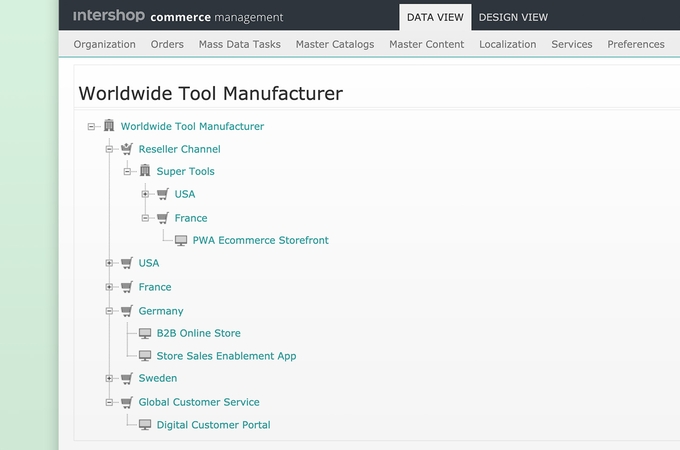The height and width of the screenshot is (450, 680).
Task: Expand USA under Super Tools
Action: click(145, 194)
